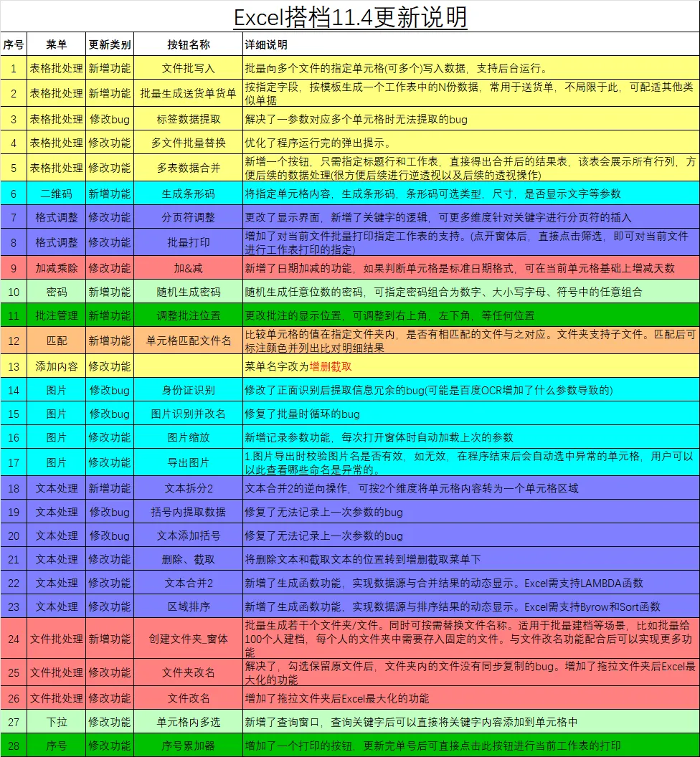Click the 多表数据合并 cell

[x=189, y=168]
